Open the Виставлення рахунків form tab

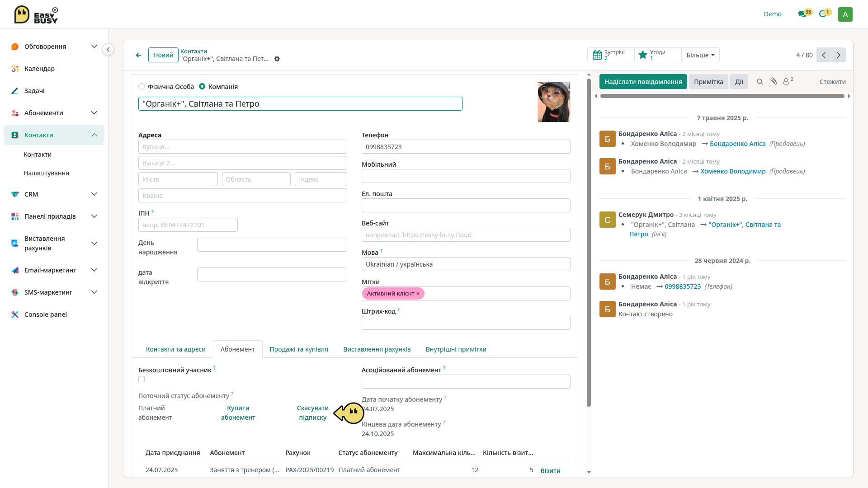click(x=377, y=349)
